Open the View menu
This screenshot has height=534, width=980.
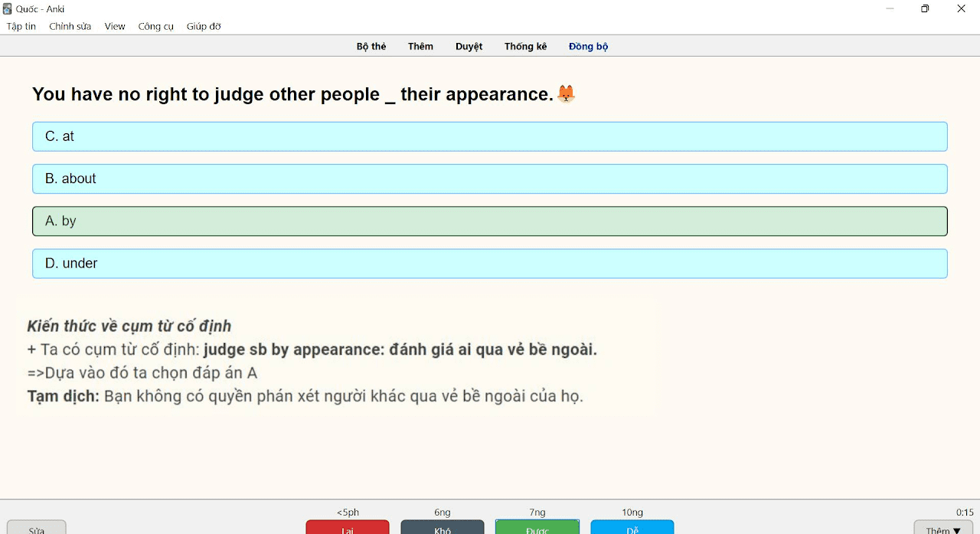point(115,26)
